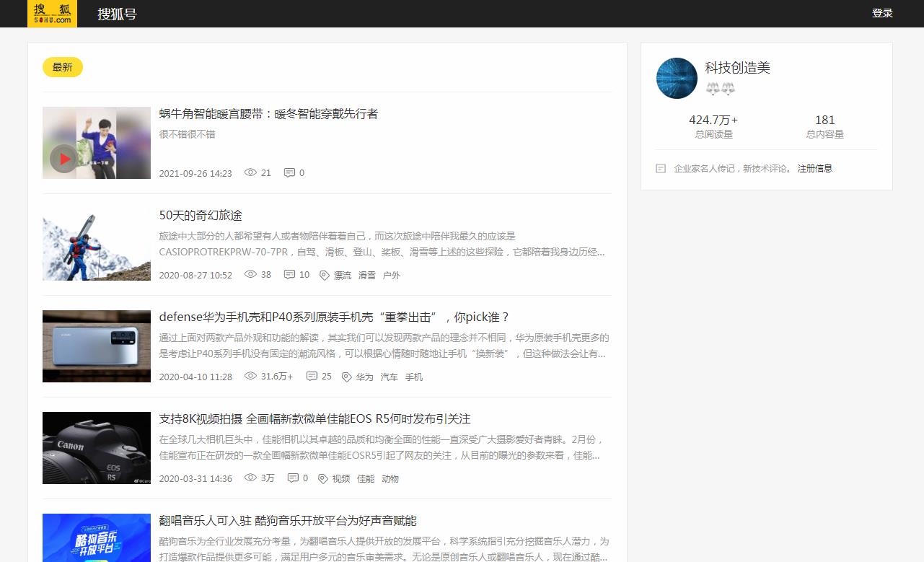
Task: Select the 滑雪 tag
Action: (367, 275)
